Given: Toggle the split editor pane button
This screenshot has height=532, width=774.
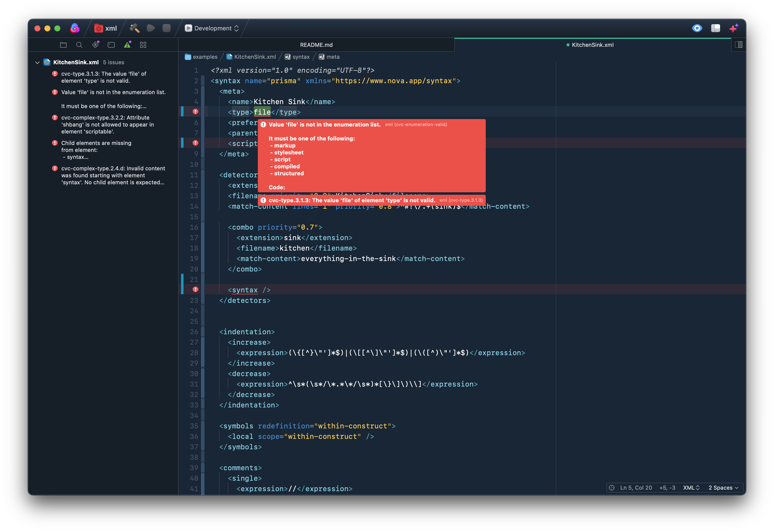Looking at the screenshot, I should click(x=738, y=45).
